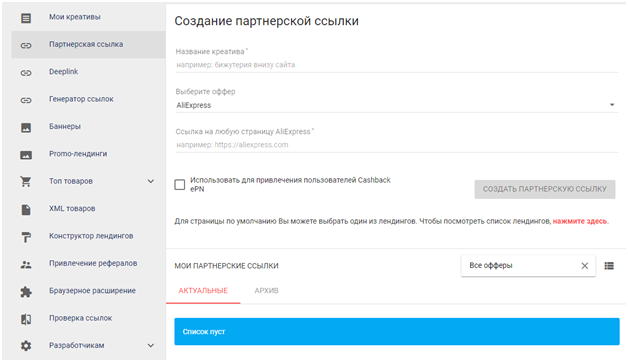Switch to the Актуальные tab
The image size is (628, 362).
pyautogui.click(x=203, y=291)
